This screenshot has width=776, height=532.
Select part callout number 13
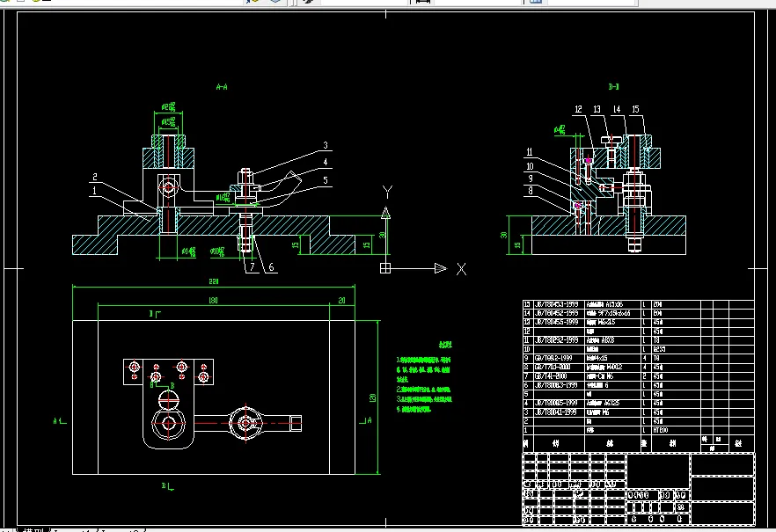click(x=597, y=109)
